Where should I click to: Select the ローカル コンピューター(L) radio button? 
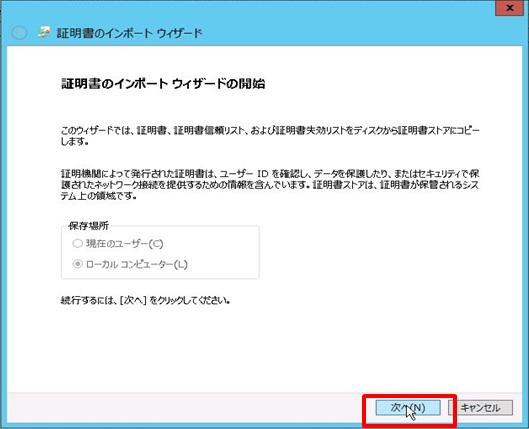pyautogui.click(x=78, y=264)
